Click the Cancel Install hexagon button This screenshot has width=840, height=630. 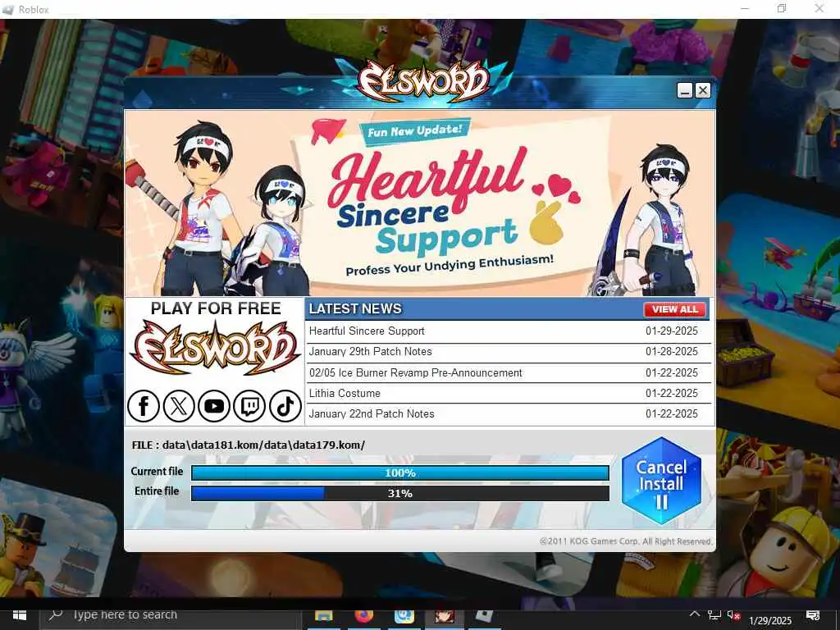[x=661, y=482]
